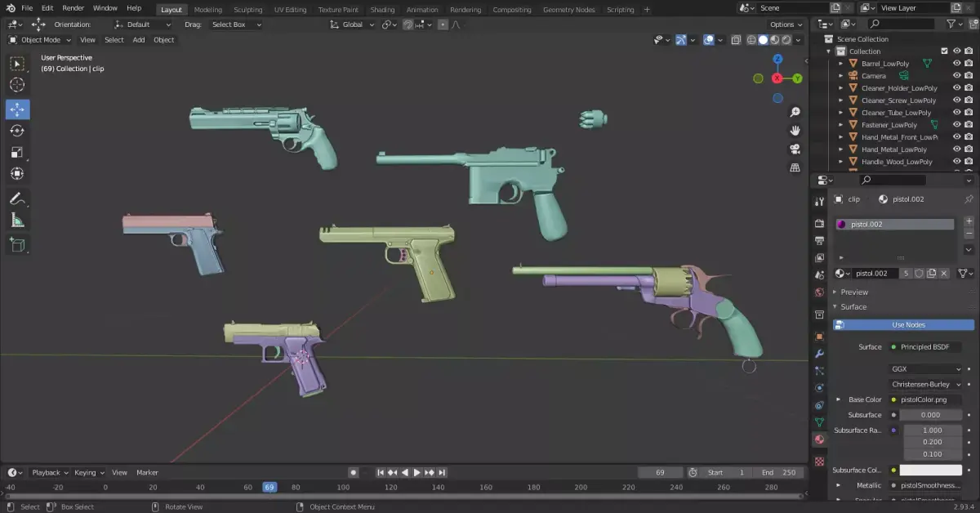Open the Object Data green triangle tab
The height and width of the screenshot is (513, 980).
click(819, 422)
